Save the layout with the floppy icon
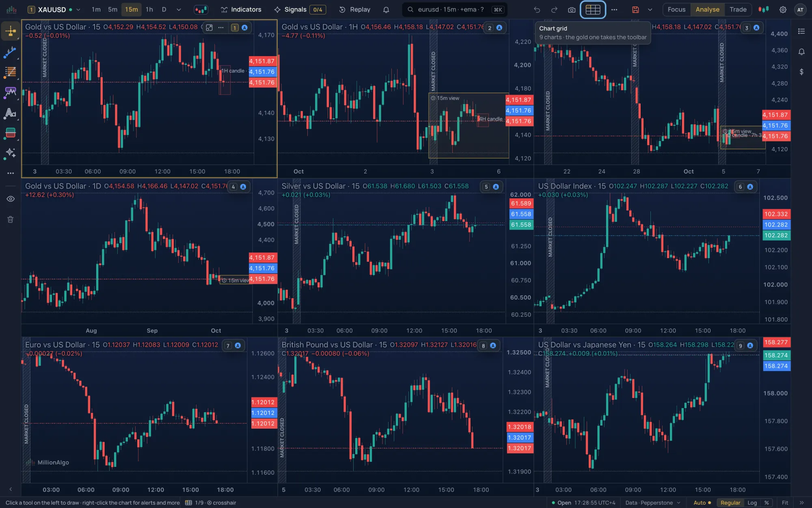Viewport: 812px width, 508px height. coord(636,10)
